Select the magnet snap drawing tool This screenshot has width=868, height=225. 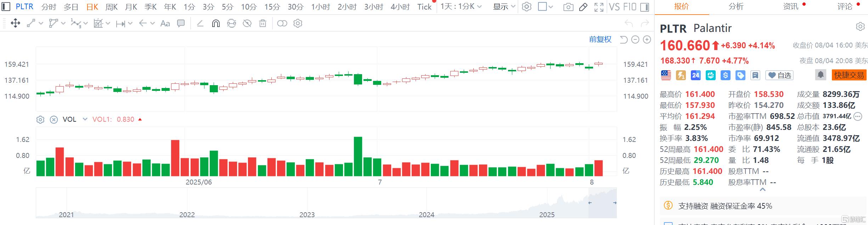[x=216, y=23]
